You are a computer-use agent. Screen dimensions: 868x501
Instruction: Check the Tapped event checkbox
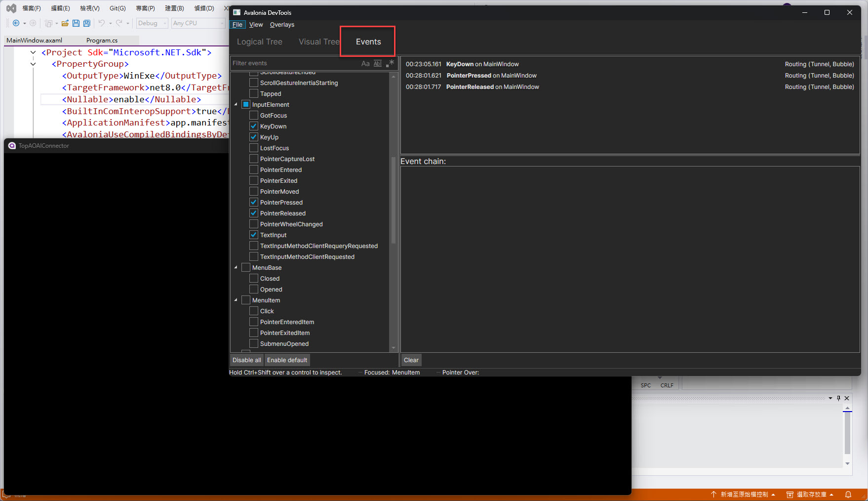254,93
